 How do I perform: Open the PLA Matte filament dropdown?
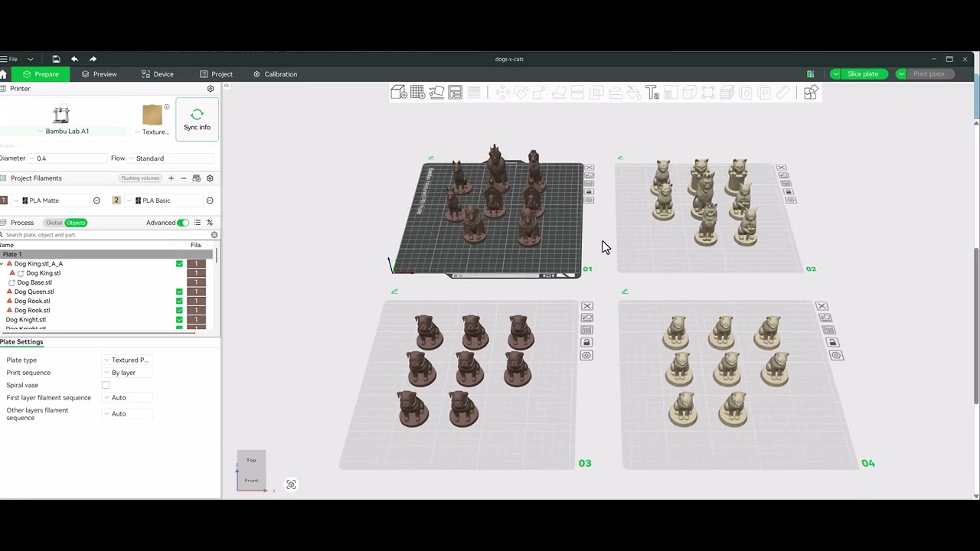click(x=50, y=201)
